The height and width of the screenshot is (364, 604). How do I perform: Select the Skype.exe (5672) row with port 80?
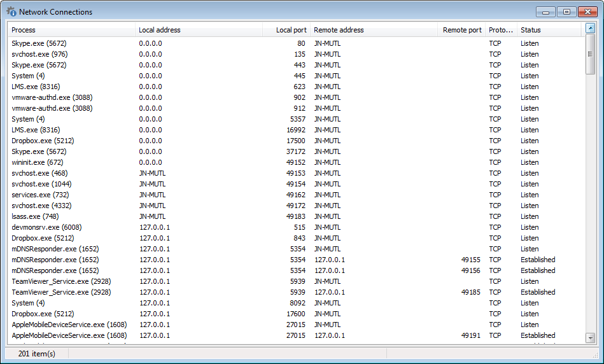pos(296,43)
